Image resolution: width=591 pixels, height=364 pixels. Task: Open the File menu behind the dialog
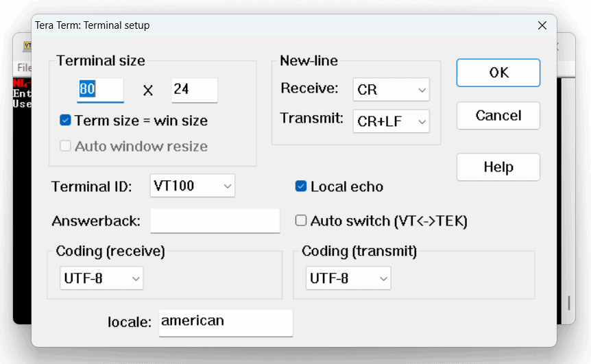click(x=23, y=68)
